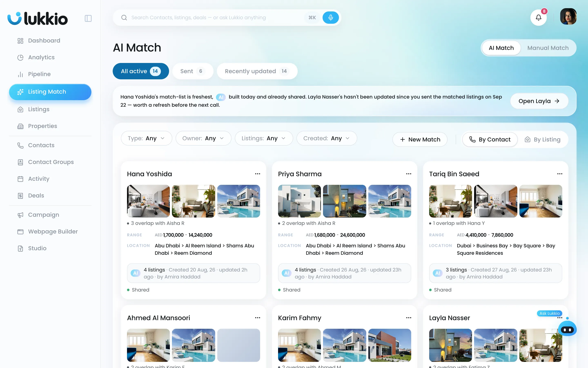Select the Recently updated tab
The image size is (588, 368).
coord(257,71)
